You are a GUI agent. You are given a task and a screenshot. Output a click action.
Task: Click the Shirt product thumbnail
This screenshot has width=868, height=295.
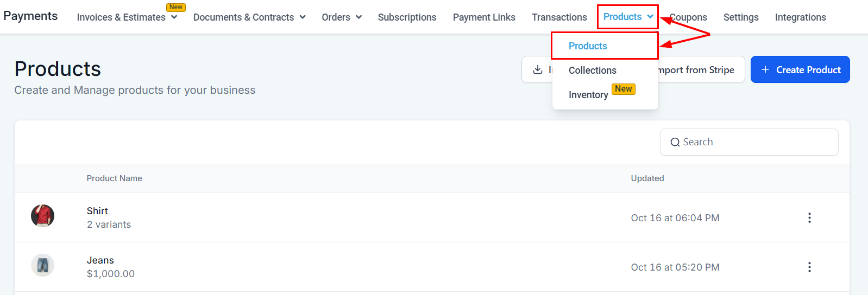pos(42,216)
